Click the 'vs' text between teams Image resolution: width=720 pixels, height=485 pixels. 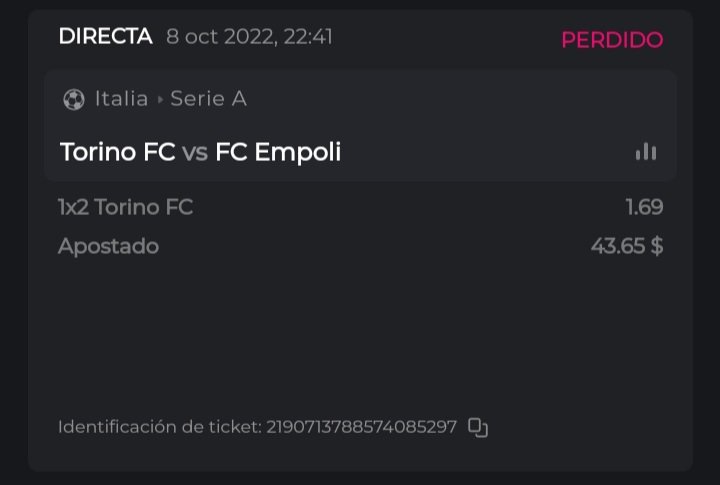pos(194,152)
